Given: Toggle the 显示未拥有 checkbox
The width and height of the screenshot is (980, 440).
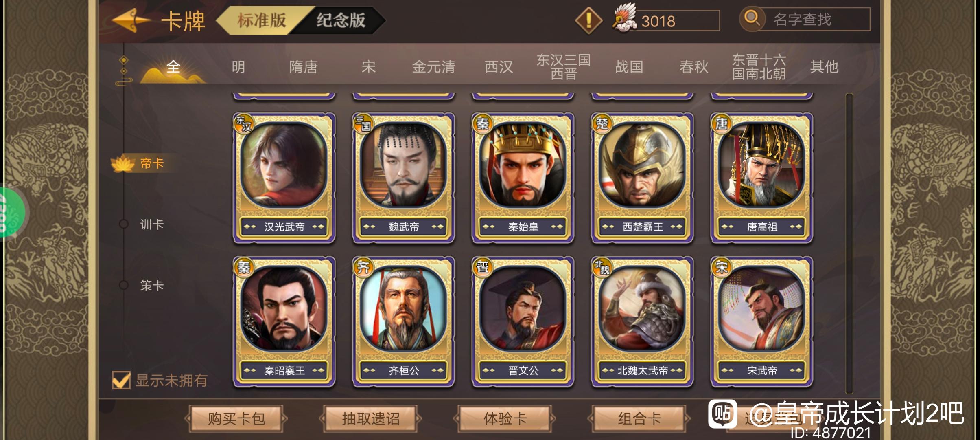Looking at the screenshot, I should click(x=121, y=380).
